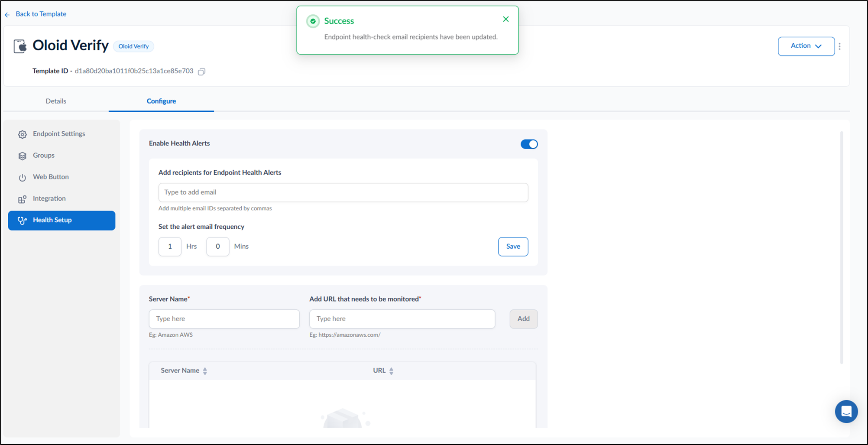This screenshot has height=445, width=868.
Task: Focus the URL to monitor field
Action: (x=402, y=319)
